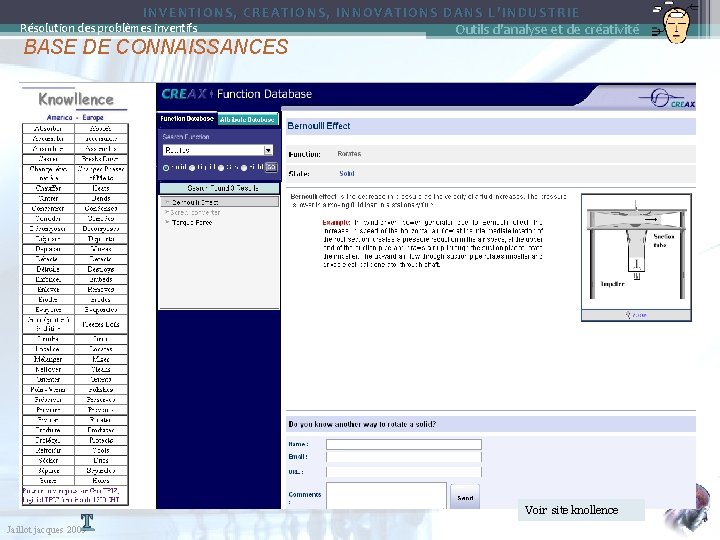Image resolution: width=720 pixels, height=540 pixels.
Task: Click the Absorbs cell in the table
Action: 101,129
